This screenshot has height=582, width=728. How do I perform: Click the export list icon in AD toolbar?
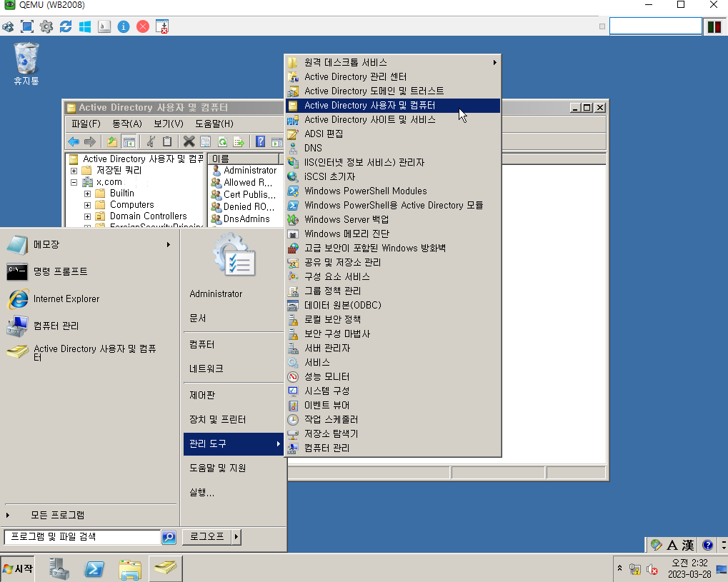(x=239, y=141)
